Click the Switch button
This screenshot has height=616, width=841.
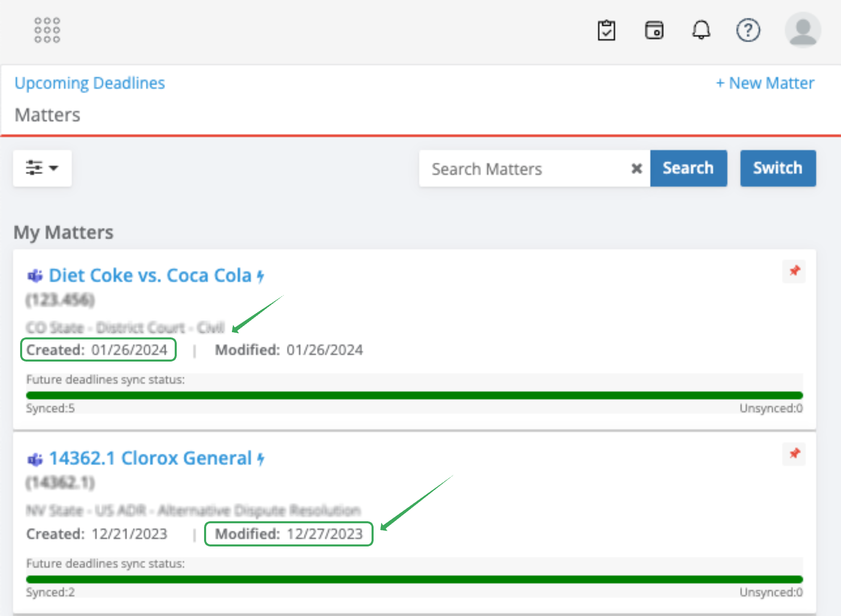point(778,168)
